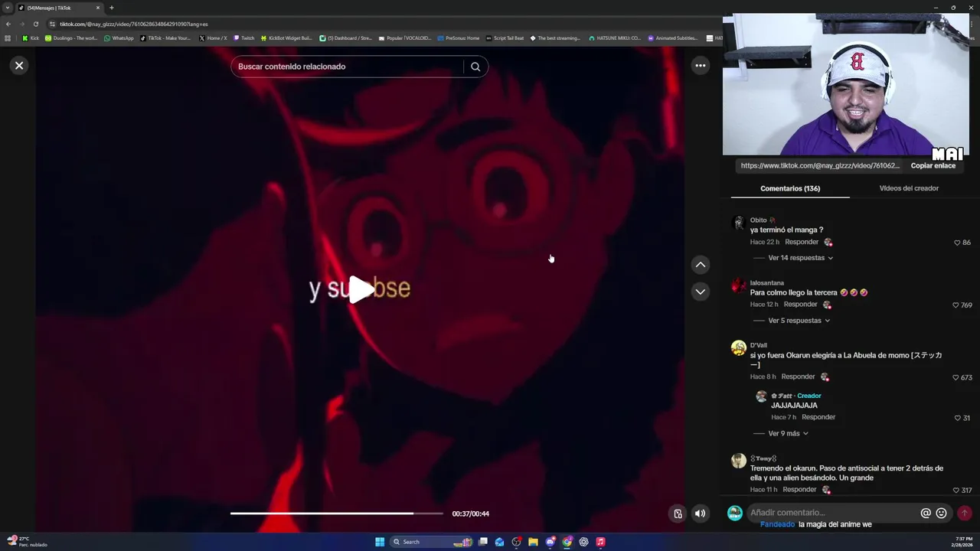980x551 pixels.
Task: Open weather widget showing 27°C
Action: [27, 542]
